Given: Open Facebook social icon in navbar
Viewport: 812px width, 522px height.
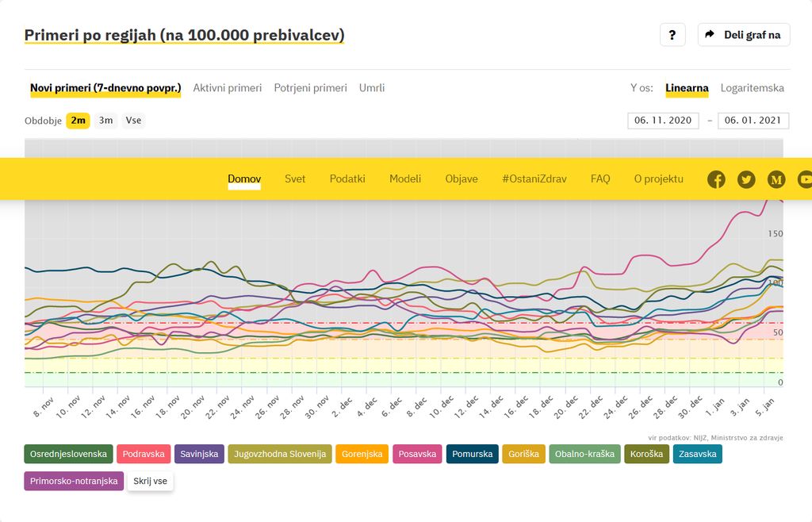Looking at the screenshot, I should (x=716, y=179).
